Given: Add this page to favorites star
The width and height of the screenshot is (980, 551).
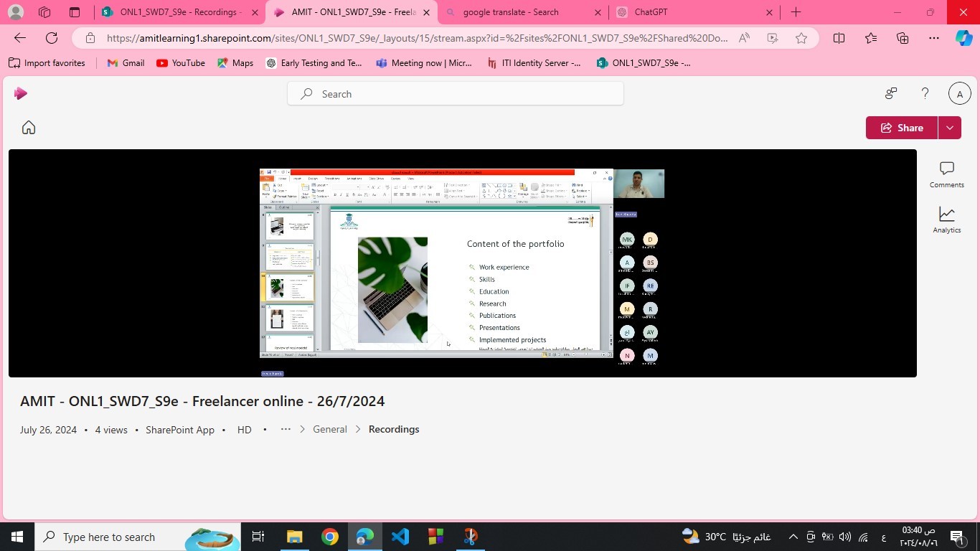Looking at the screenshot, I should point(801,38).
